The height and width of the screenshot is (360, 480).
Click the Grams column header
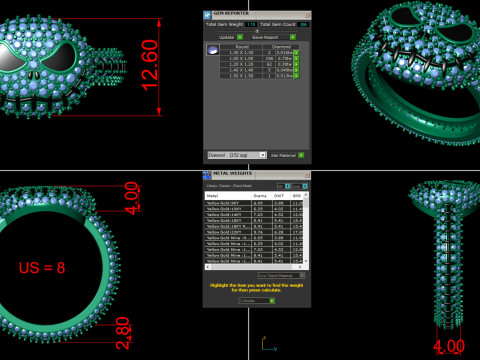click(x=262, y=196)
